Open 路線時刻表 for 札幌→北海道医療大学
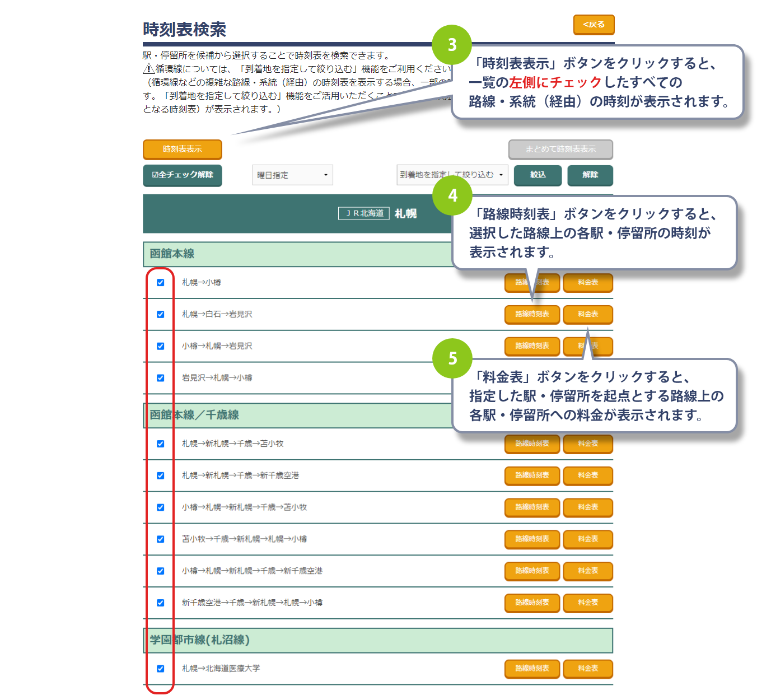The height and width of the screenshot is (700, 757). coord(532,669)
